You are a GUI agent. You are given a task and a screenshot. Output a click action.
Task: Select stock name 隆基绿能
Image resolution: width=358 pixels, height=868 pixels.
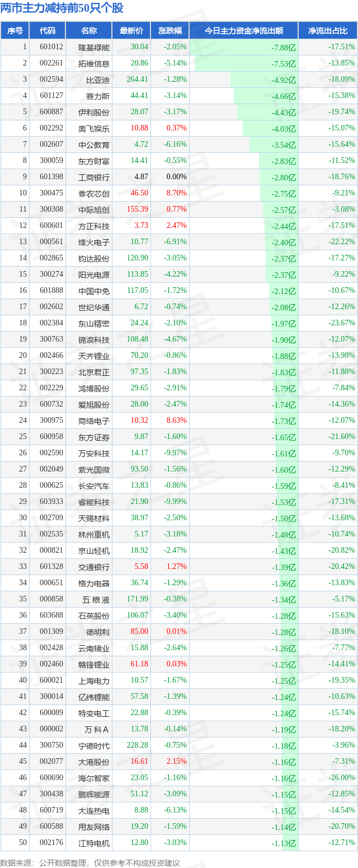click(x=94, y=48)
